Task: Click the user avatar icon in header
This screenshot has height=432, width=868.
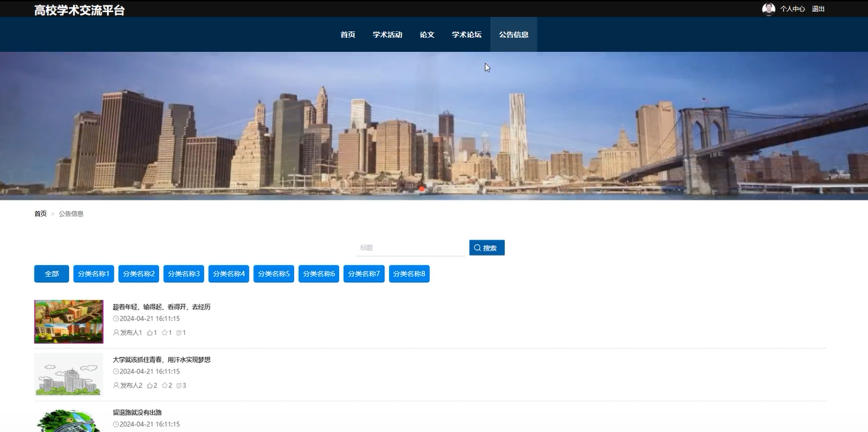Action: (768, 9)
